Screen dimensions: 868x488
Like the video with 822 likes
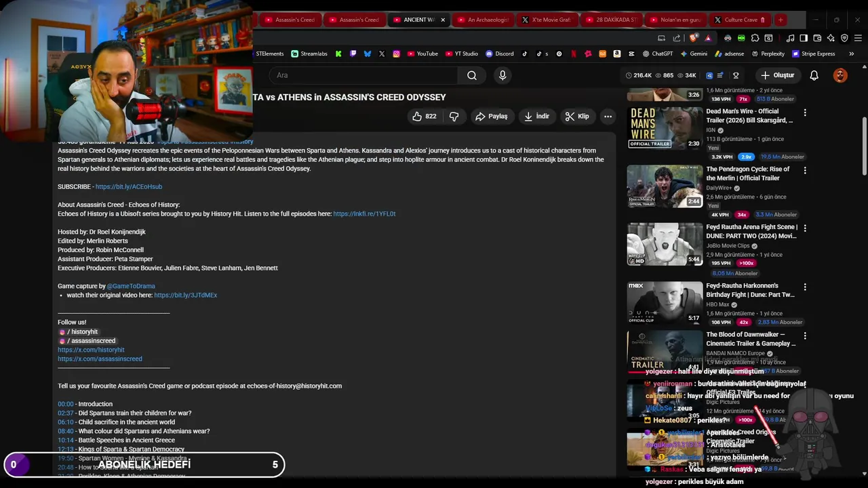[424, 117]
